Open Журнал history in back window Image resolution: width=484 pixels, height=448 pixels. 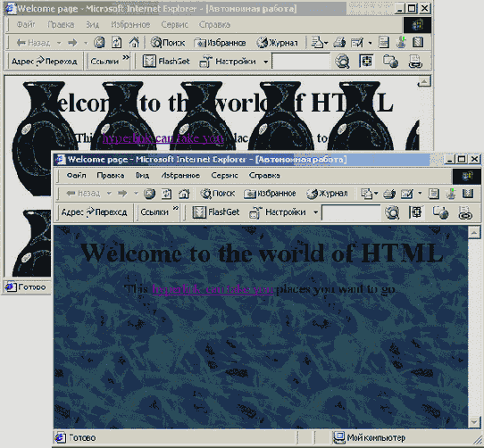coord(277,43)
